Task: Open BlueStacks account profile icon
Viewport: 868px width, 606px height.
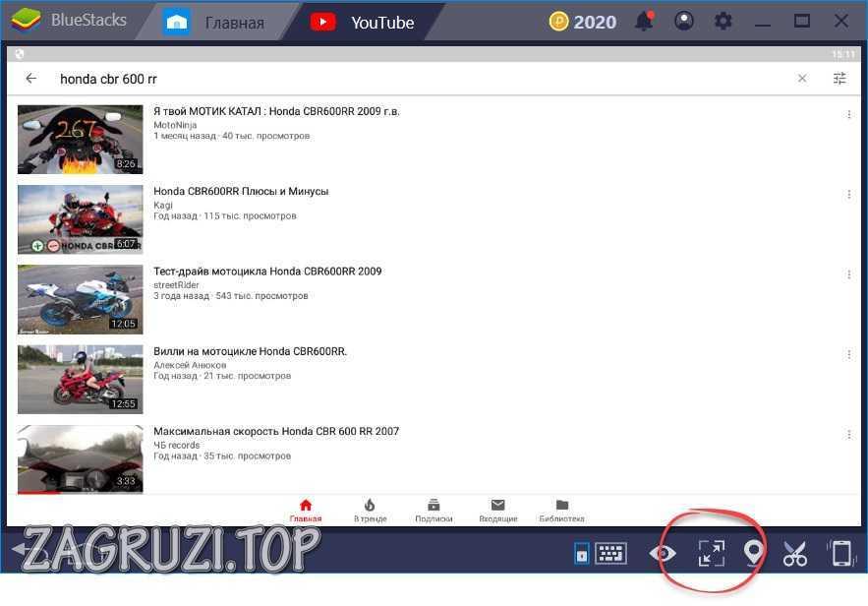Action: click(x=684, y=21)
